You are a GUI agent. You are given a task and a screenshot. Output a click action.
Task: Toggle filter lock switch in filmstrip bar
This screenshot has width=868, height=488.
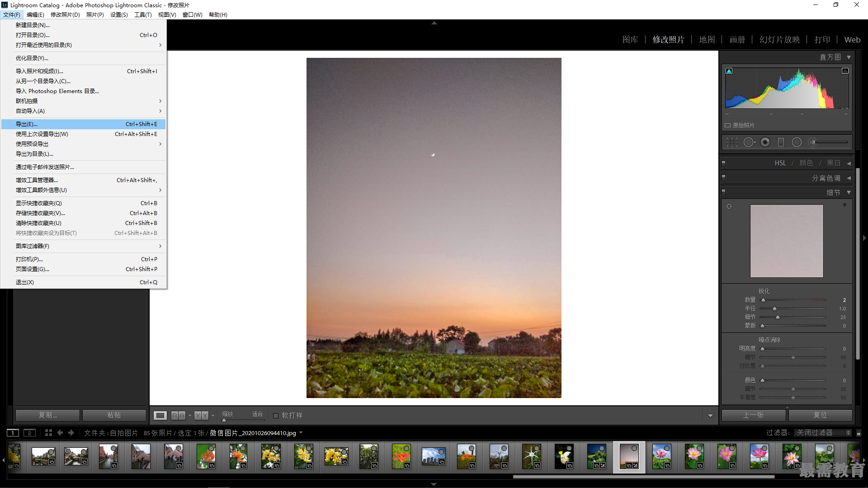click(x=859, y=433)
